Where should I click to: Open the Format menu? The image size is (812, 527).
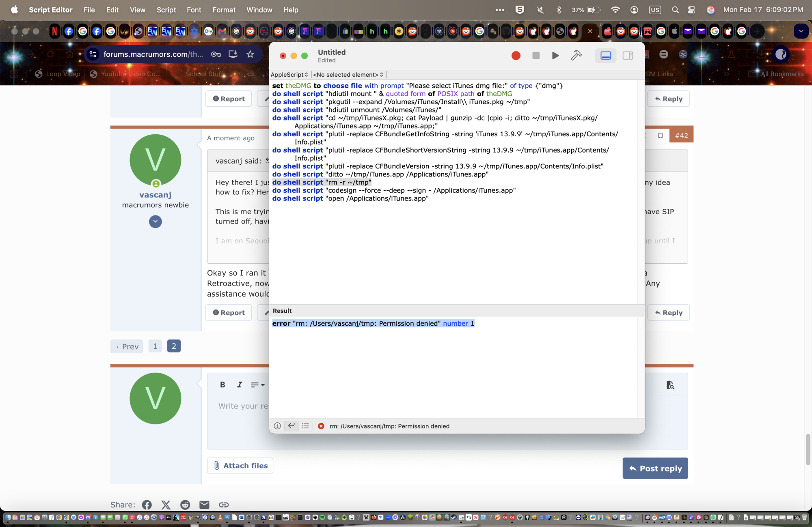pos(224,10)
